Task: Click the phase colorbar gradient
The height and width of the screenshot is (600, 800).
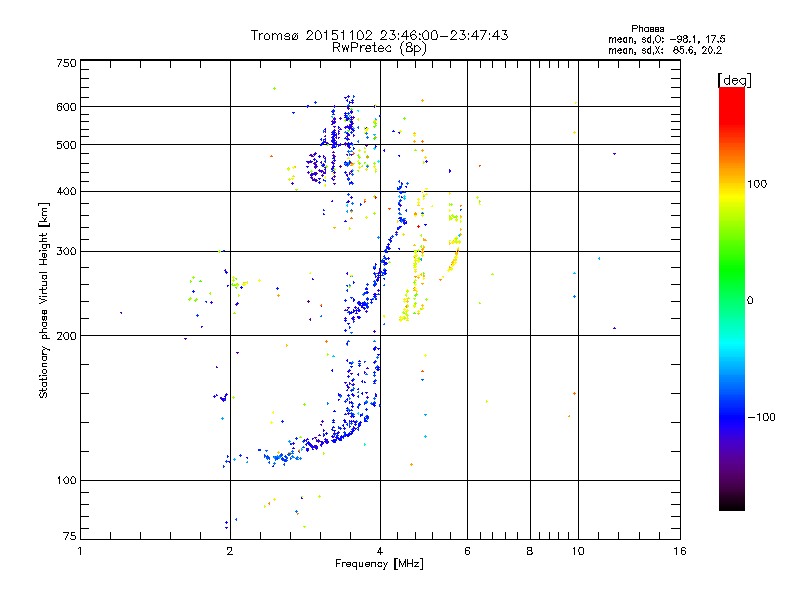Action: coord(732,299)
